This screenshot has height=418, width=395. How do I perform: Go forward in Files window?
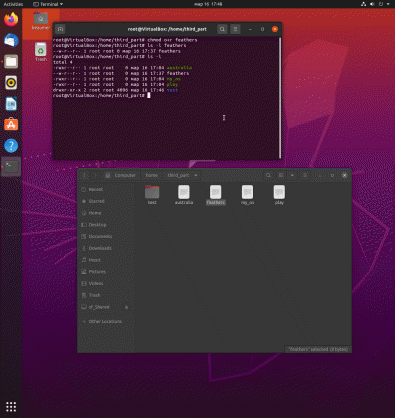(x=95, y=175)
